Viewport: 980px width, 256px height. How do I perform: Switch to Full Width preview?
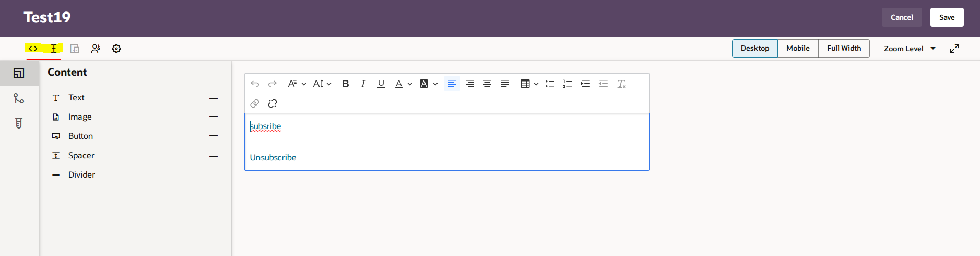(x=844, y=48)
